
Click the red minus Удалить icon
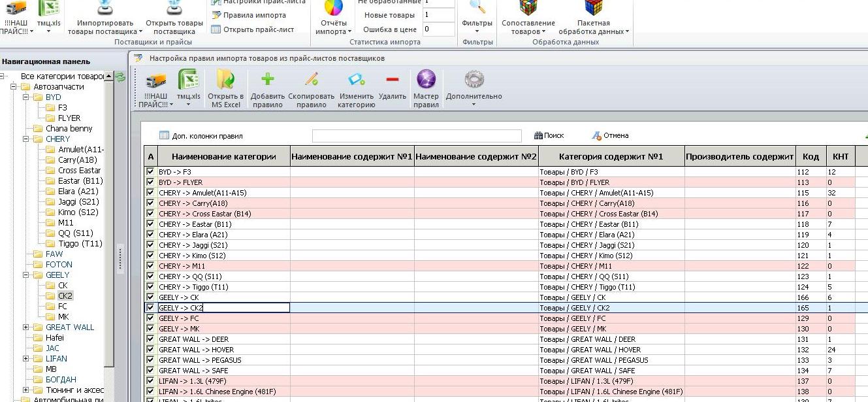click(x=393, y=80)
